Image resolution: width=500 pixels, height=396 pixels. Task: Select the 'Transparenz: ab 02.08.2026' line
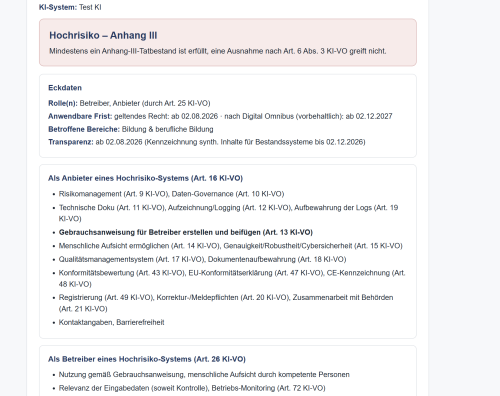(x=207, y=142)
